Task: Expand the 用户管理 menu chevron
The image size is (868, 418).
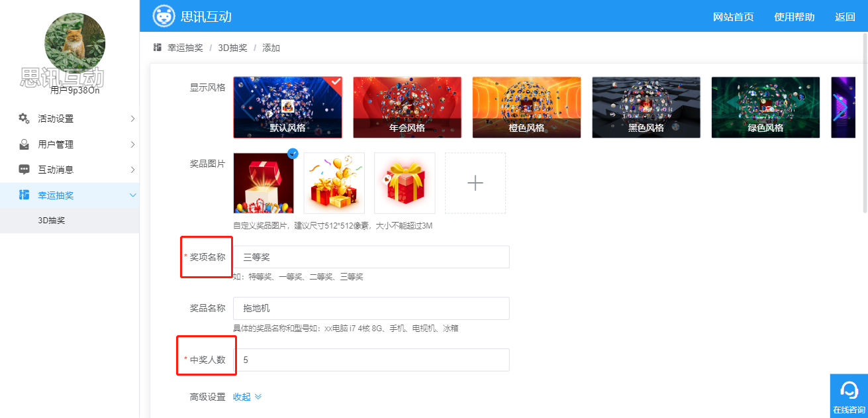Action: tap(132, 144)
